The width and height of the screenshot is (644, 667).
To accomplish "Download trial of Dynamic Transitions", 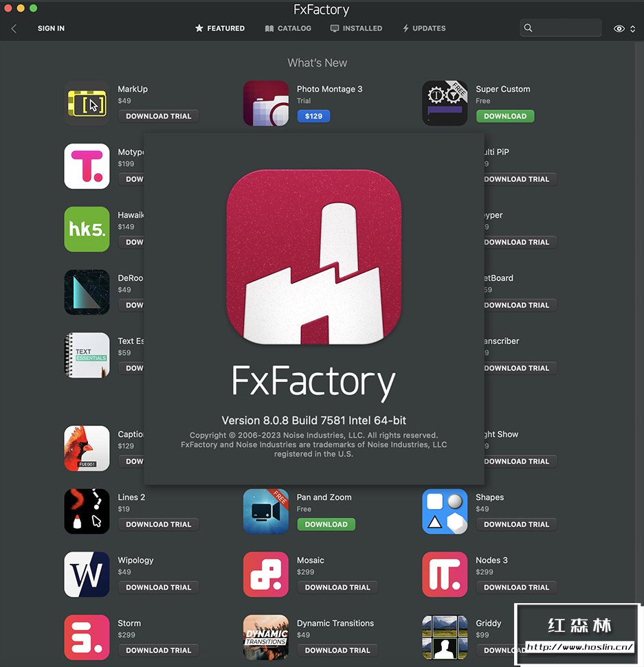I will click(x=337, y=651).
